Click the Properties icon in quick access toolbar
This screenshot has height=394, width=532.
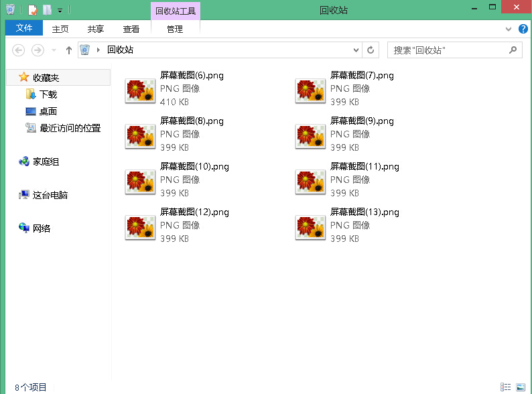pos(32,10)
